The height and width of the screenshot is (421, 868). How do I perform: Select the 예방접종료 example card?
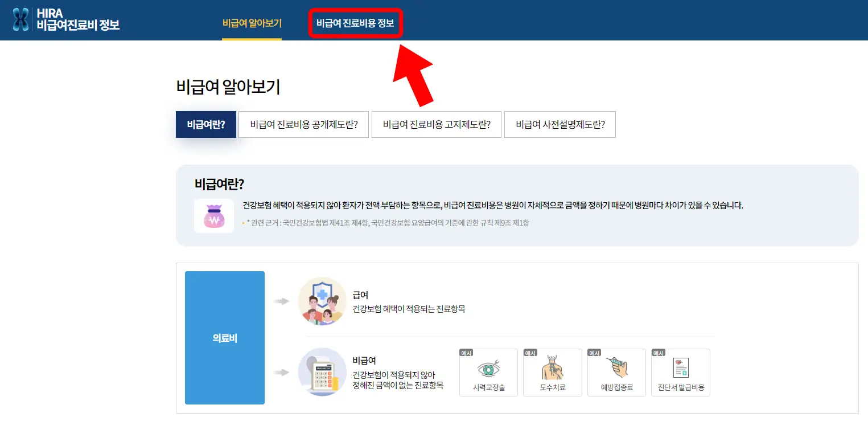[x=616, y=372]
